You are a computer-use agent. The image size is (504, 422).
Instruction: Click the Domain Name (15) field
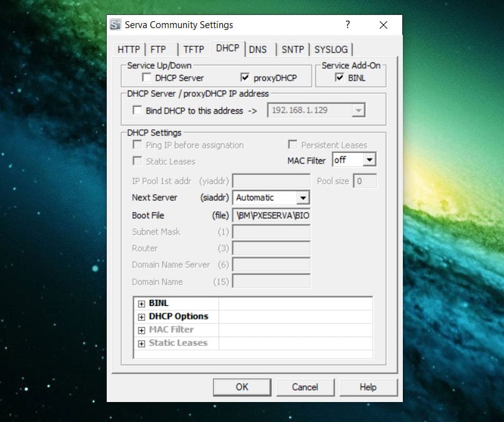[271, 282]
